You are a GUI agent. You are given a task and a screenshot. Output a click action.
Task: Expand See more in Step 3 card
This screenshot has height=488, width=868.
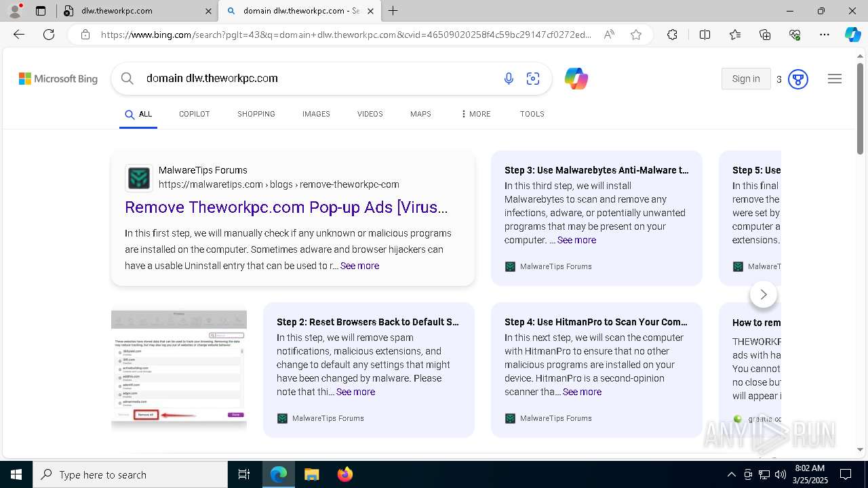point(576,240)
